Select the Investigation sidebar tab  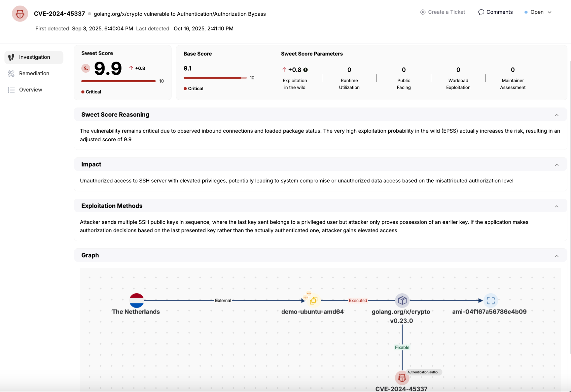[34, 57]
